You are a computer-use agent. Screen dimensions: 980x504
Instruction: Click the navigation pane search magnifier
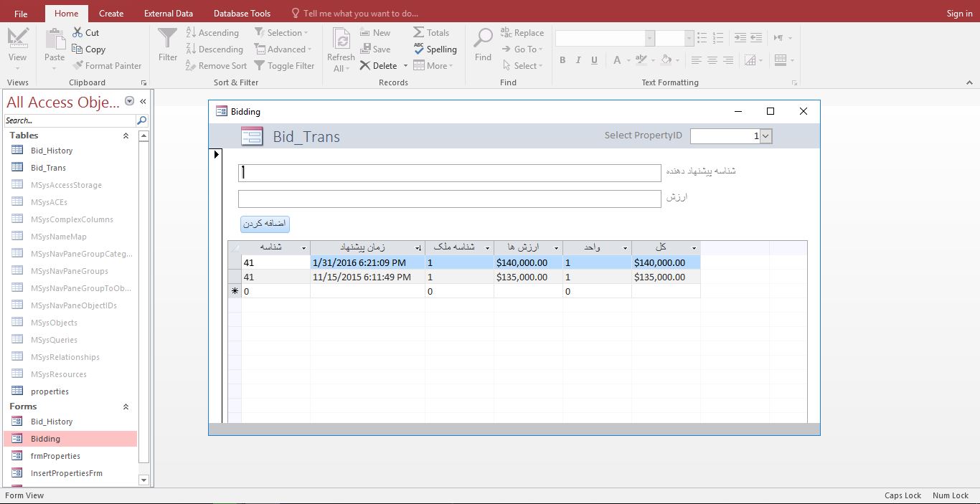pos(142,120)
